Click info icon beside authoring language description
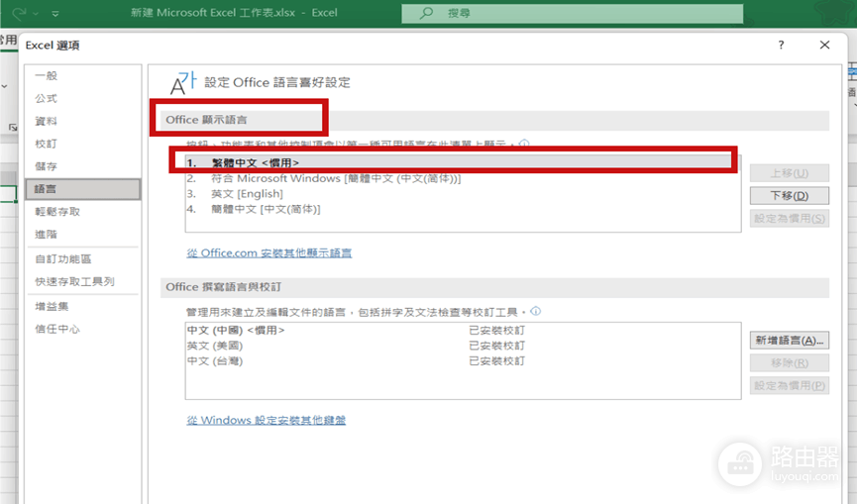857x504 pixels. 536,311
